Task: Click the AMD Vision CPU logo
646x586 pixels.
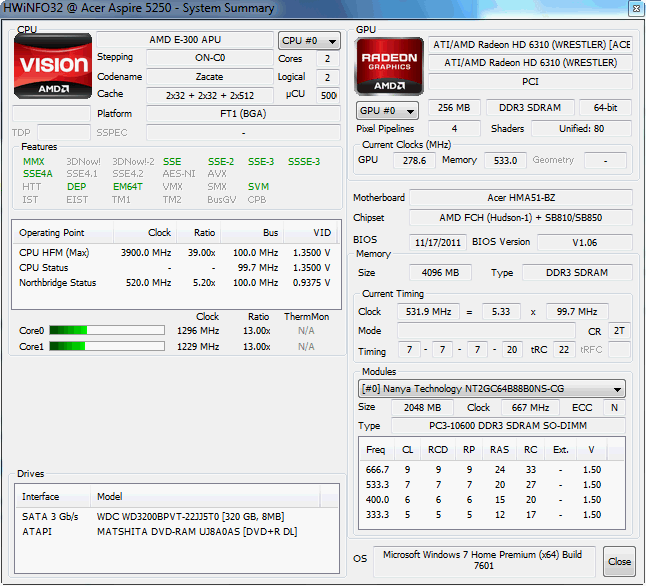Action: (x=53, y=66)
